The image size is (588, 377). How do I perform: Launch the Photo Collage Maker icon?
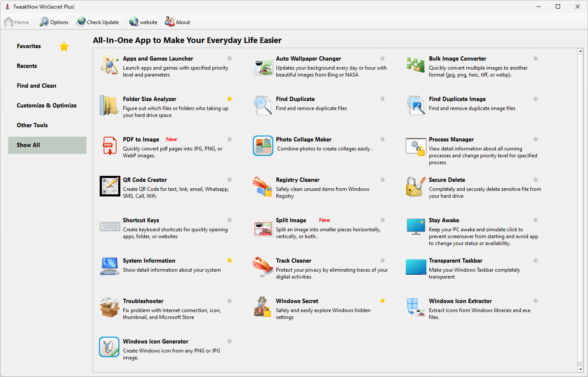pos(263,146)
